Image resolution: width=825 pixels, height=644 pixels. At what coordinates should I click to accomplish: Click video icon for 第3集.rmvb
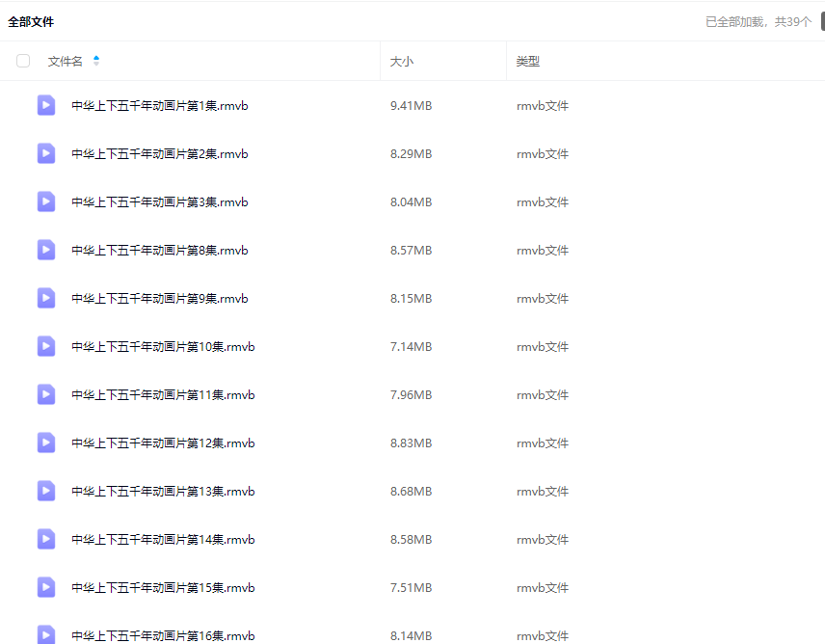tap(46, 201)
